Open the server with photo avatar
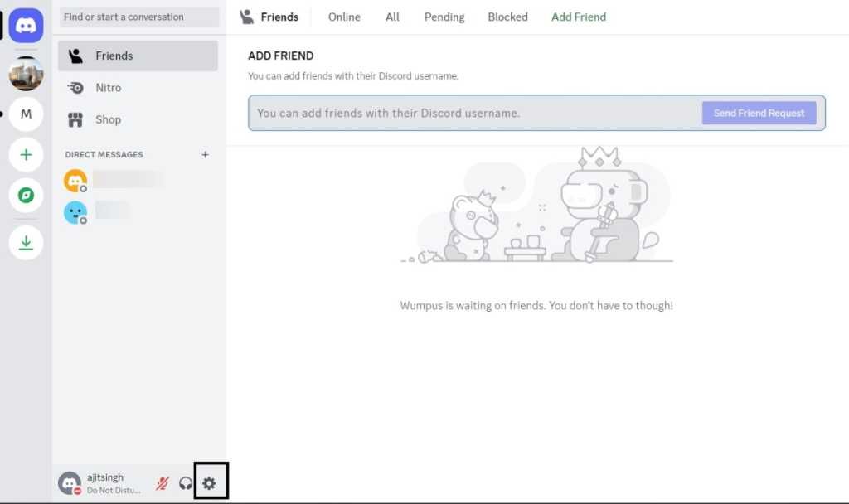 point(26,74)
